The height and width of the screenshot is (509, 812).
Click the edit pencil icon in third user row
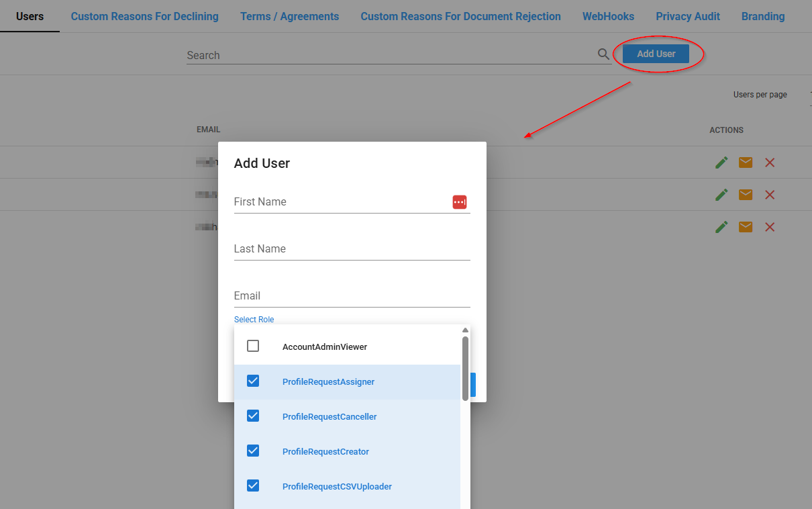721,227
